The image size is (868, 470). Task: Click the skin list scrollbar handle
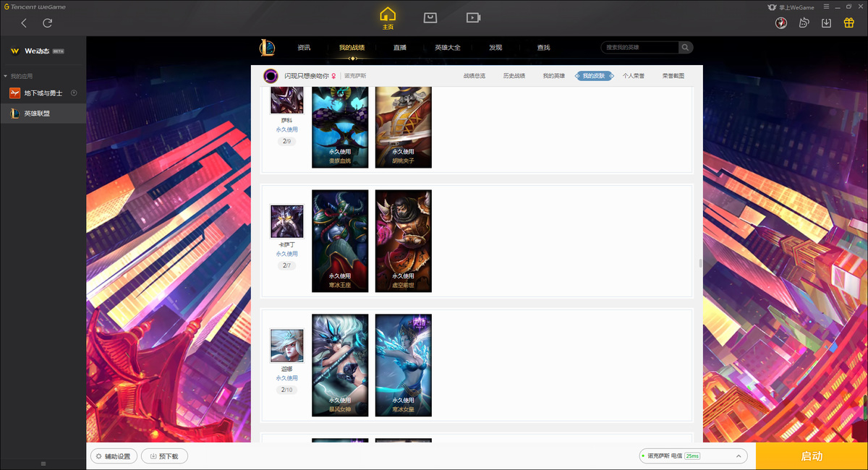coord(700,263)
